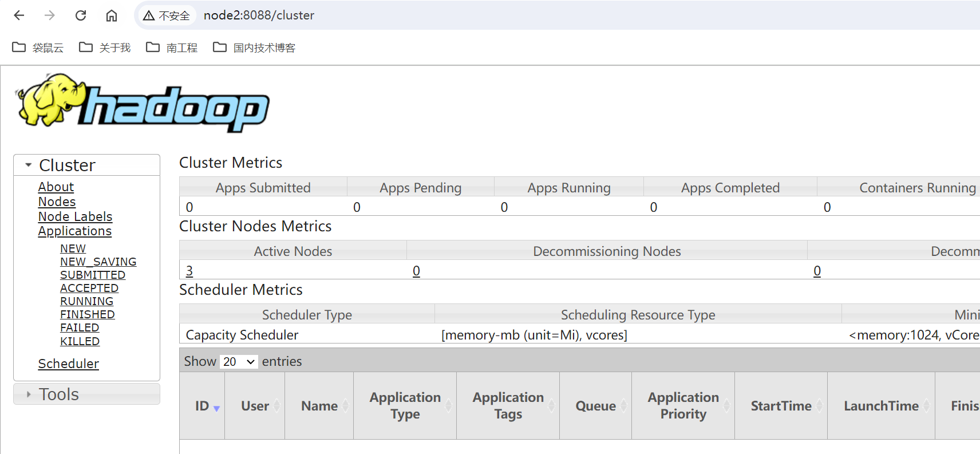Sort by Application Tags sort icon
The image size is (980, 454).
coord(552,406)
